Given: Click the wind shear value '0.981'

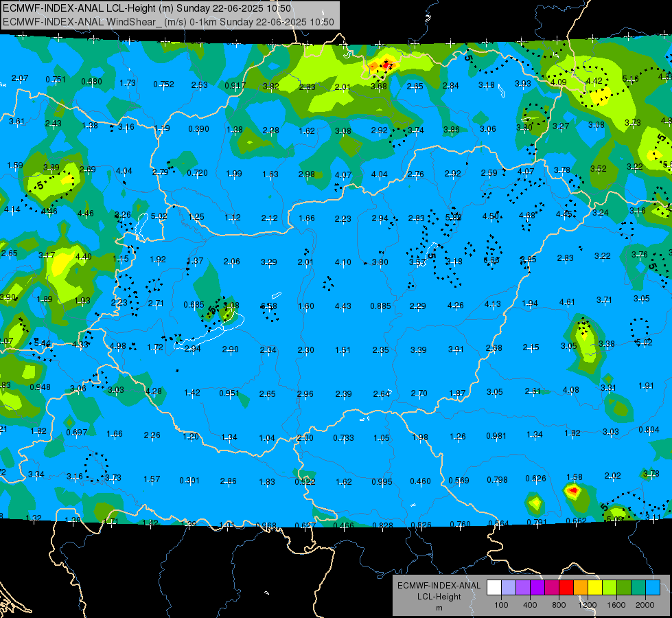Looking at the screenshot, I should tap(496, 436).
